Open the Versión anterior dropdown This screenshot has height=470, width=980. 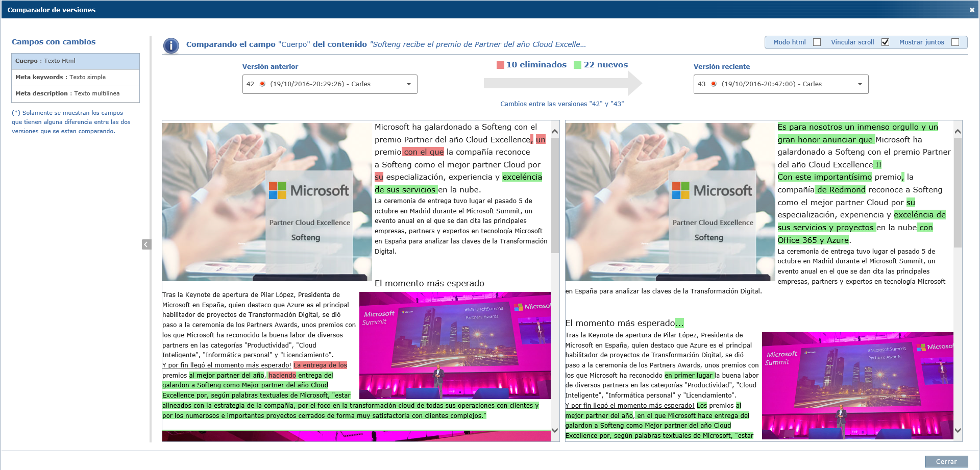(x=330, y=84)
